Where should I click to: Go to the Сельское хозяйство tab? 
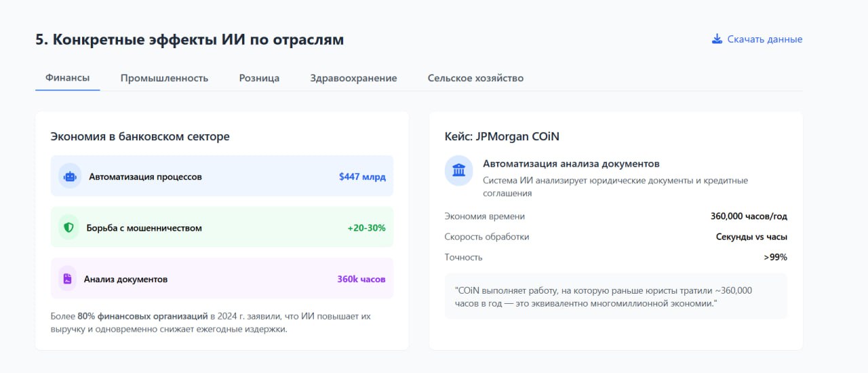pyautogui.click(x=475, y=78)
